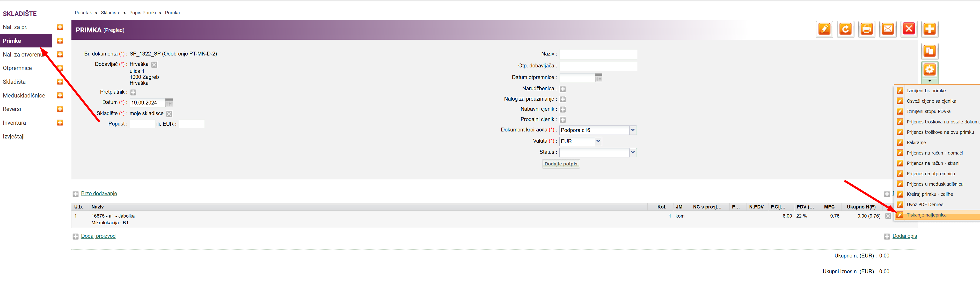Remove the Hrvaška supplier with X icon
980x307 pixels.
pos(154,65)
